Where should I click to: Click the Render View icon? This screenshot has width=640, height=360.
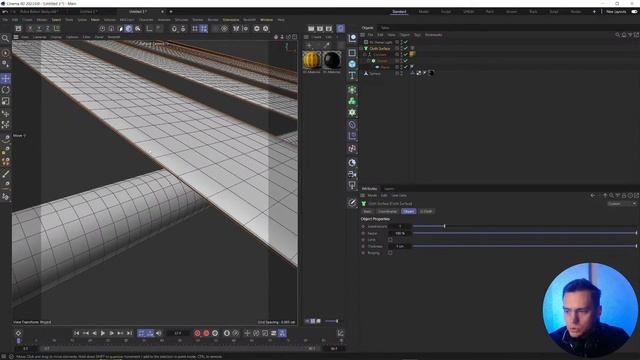pos(311,29)
